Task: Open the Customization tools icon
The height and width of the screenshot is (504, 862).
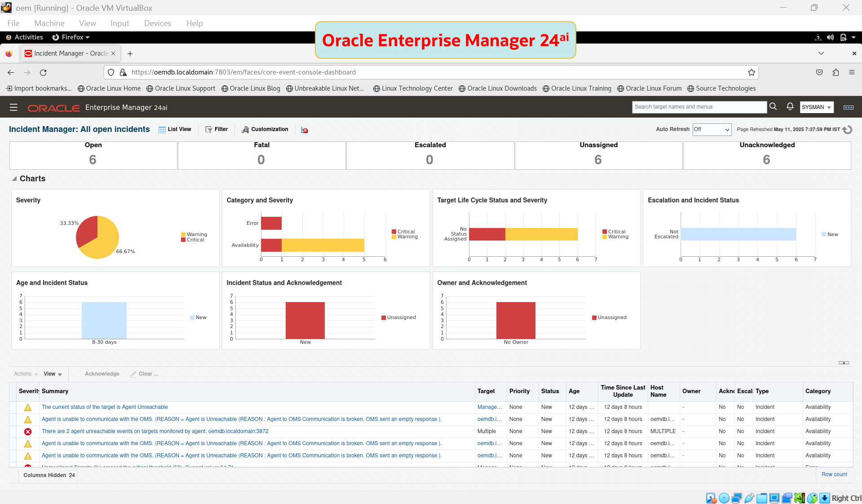Action: click(245, 130)
